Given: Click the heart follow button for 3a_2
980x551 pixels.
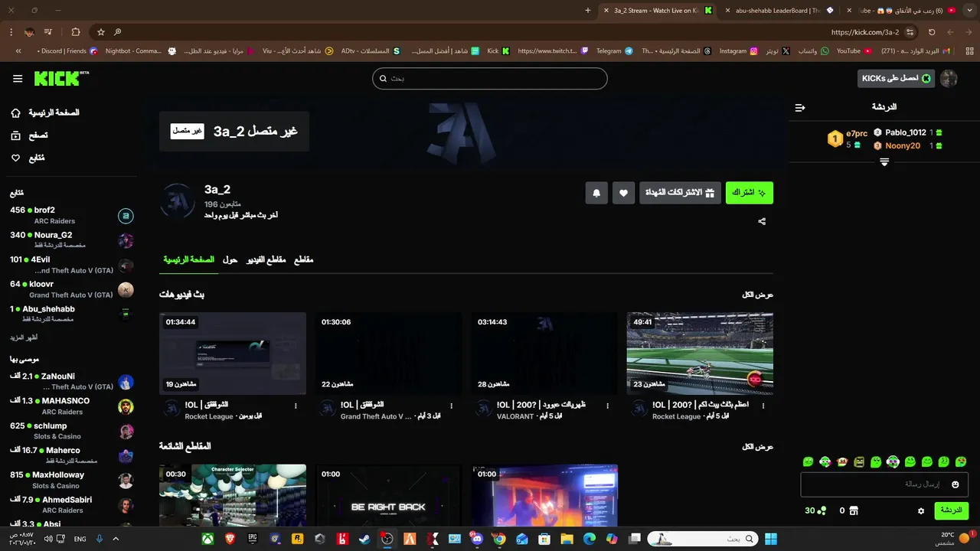Looking at the screenshot, I should pyautogui.click(x=623, y=193).
